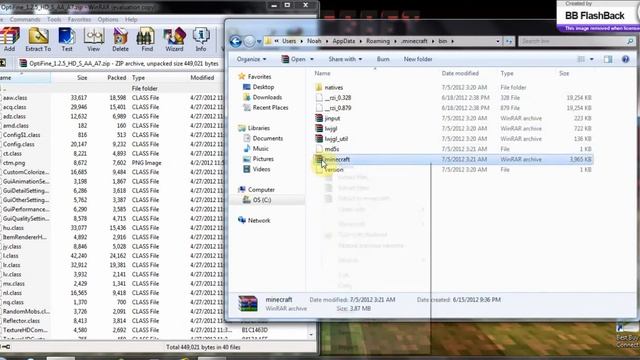Open the Organize dropdown
This screenshot has height=360, width=640.
pyautogui.click(x=251, y=59)
